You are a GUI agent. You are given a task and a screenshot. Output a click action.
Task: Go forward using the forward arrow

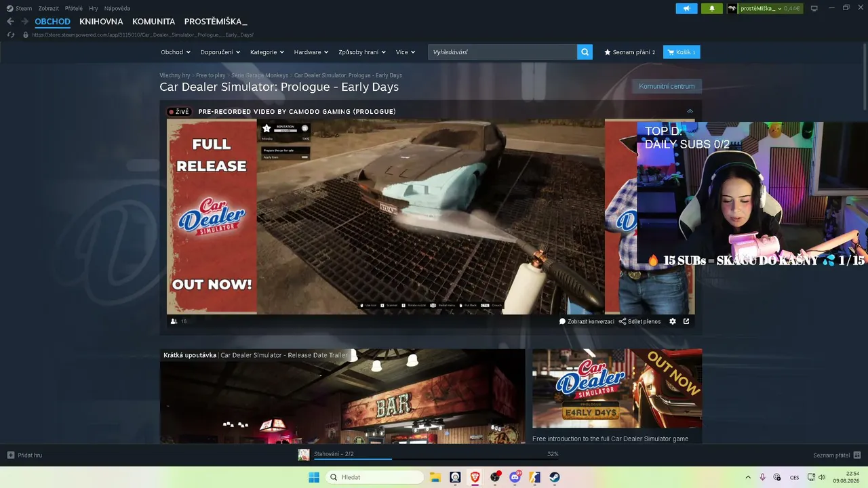pos(24,22)
